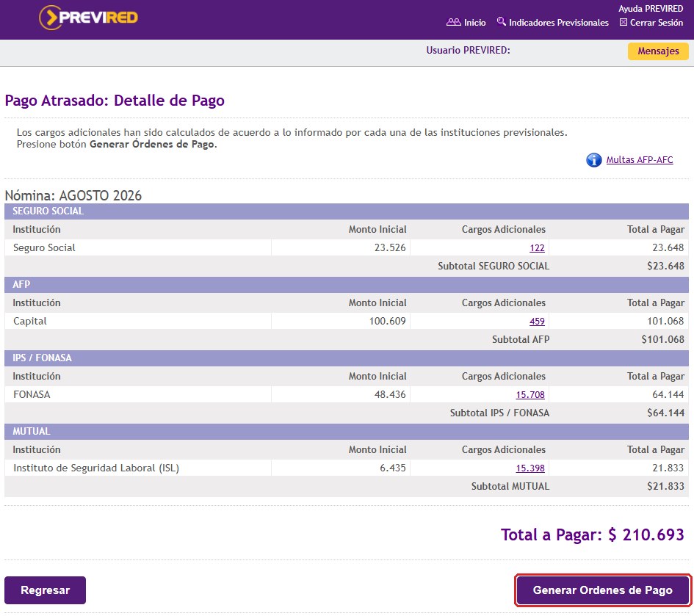Click the MUTUAL section header
This screenshot has width=694, height=616.
click(347, 432)
